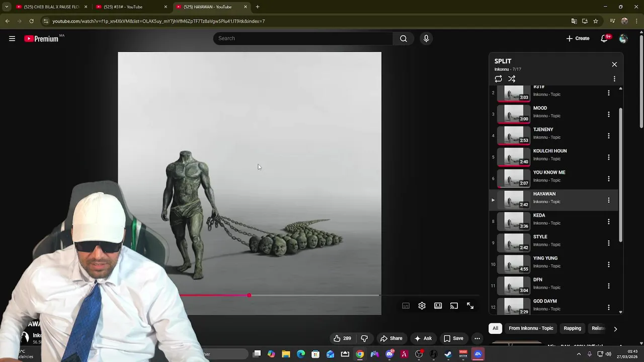Enter fullscreen mode

tap(470, 306)
